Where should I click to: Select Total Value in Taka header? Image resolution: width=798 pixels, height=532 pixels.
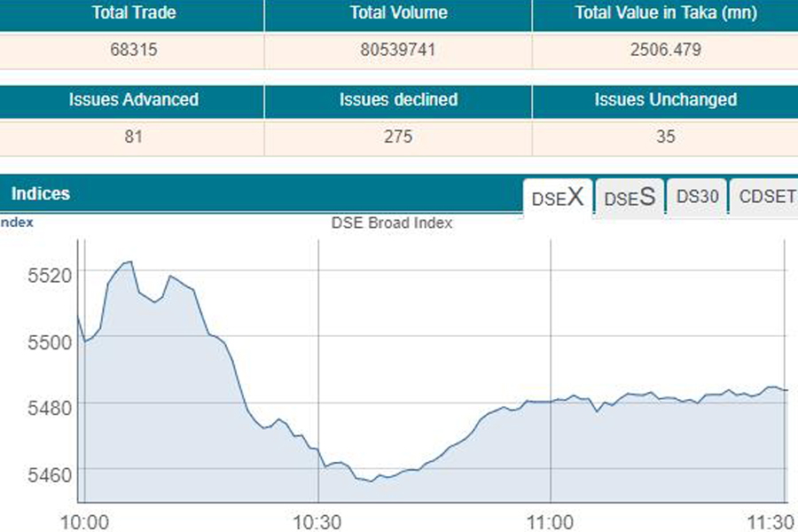pyautogui.click(x=664, y=13)
